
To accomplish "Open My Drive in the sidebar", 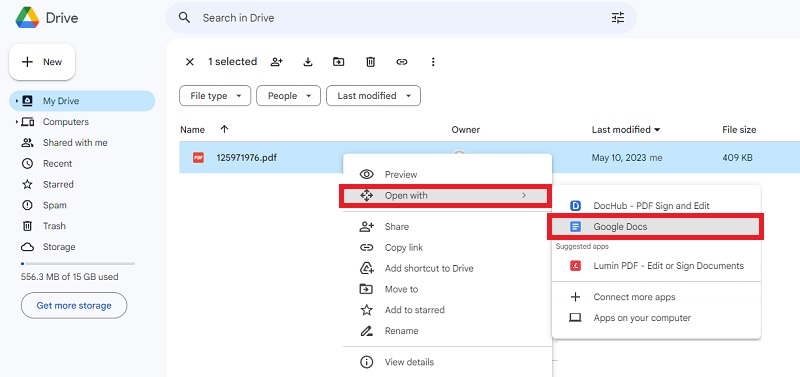I will click(82, 101).
